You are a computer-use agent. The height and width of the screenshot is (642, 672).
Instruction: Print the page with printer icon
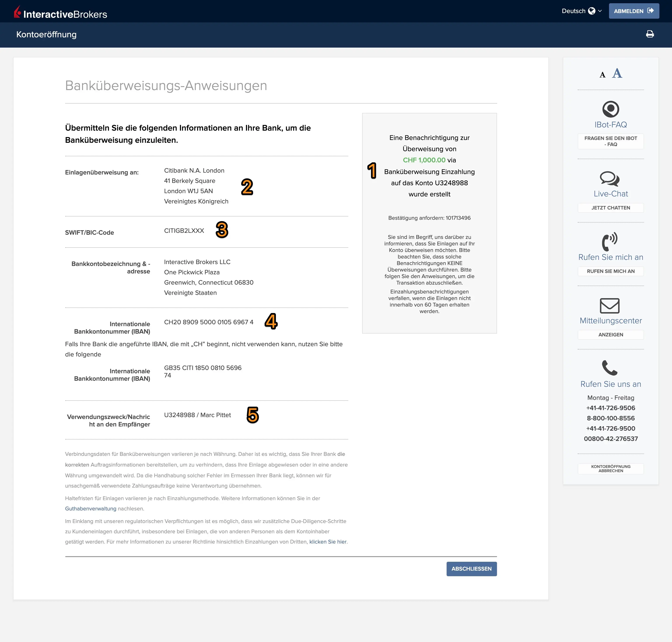pos(650,34)
